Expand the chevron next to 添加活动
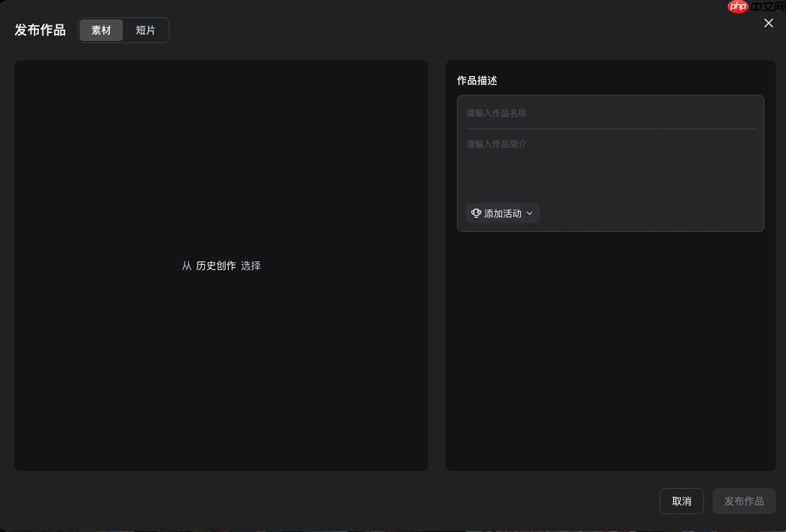This screenshot has width=786, height=532. [x=530, y=213]
